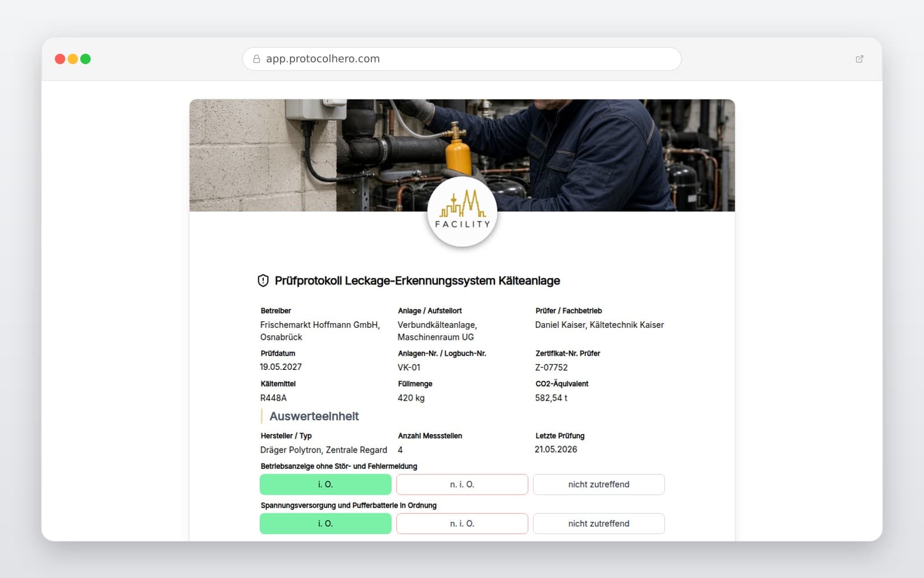Click the Prüfprotokoll Leckage-Erkennungssystem title text
This screenshot has width=924, height=578.
click(418, 281)
